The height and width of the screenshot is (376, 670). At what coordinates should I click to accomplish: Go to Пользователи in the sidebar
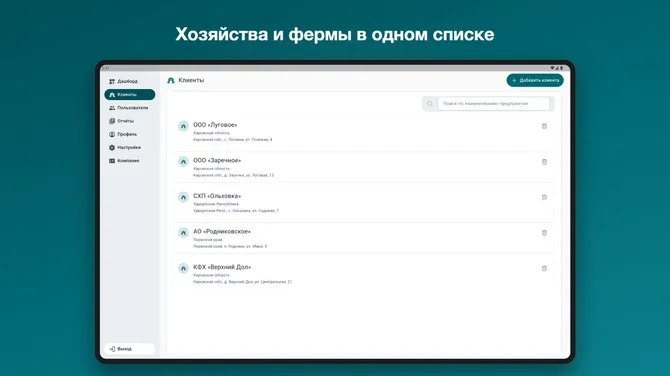(x=129, y=108)
